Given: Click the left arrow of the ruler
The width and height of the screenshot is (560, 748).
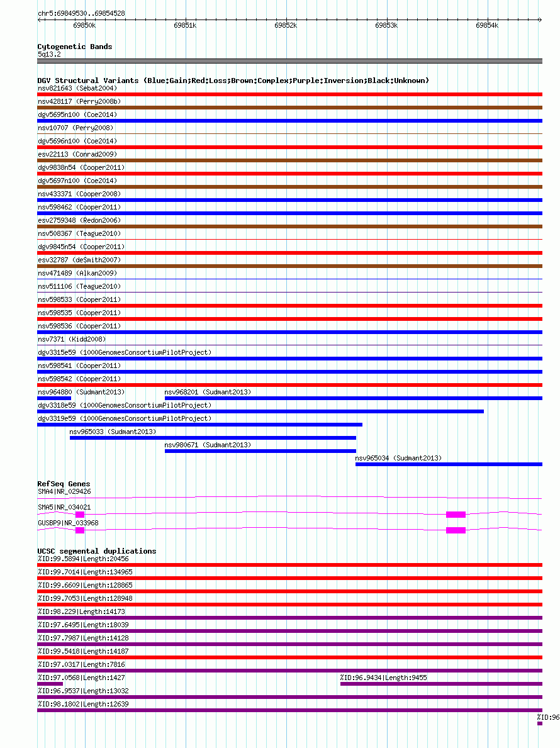Looking at the screenshot, I should 40,20.
